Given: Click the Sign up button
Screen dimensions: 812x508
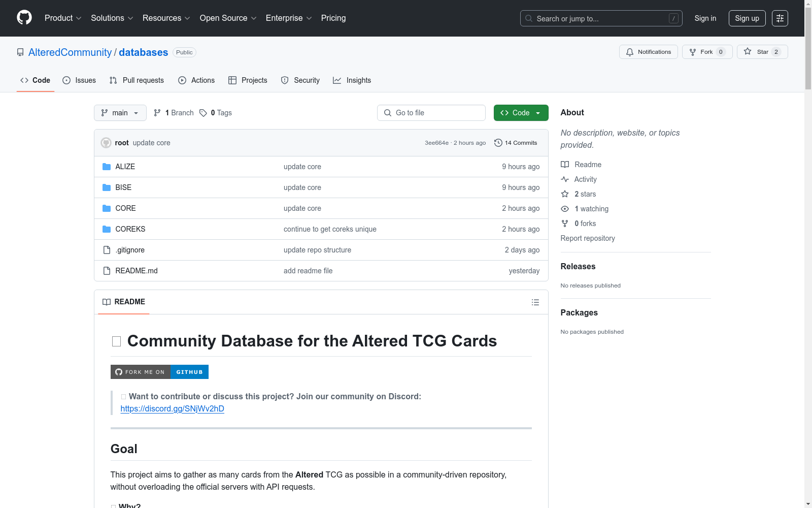Looking at the screenshot, I should (x=747, y=18).
